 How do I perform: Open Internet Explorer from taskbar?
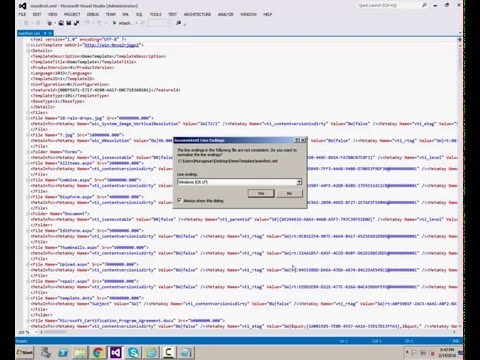(151, 352)
